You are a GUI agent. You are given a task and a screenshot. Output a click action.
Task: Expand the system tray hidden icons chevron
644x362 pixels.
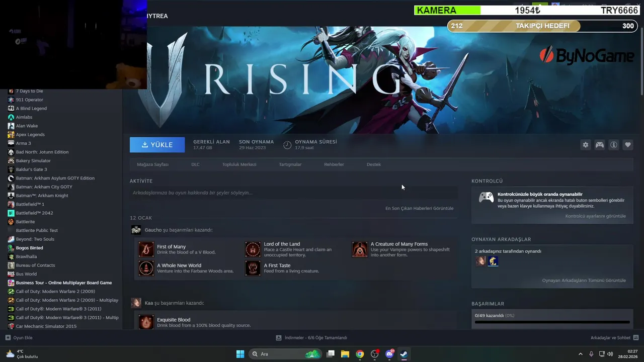coord(580,354)
